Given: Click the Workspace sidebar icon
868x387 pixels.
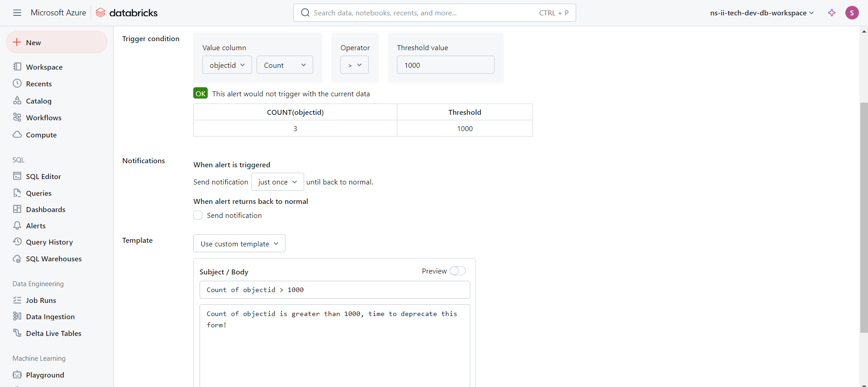Looking at the screenshot, I should click(17, 66).
